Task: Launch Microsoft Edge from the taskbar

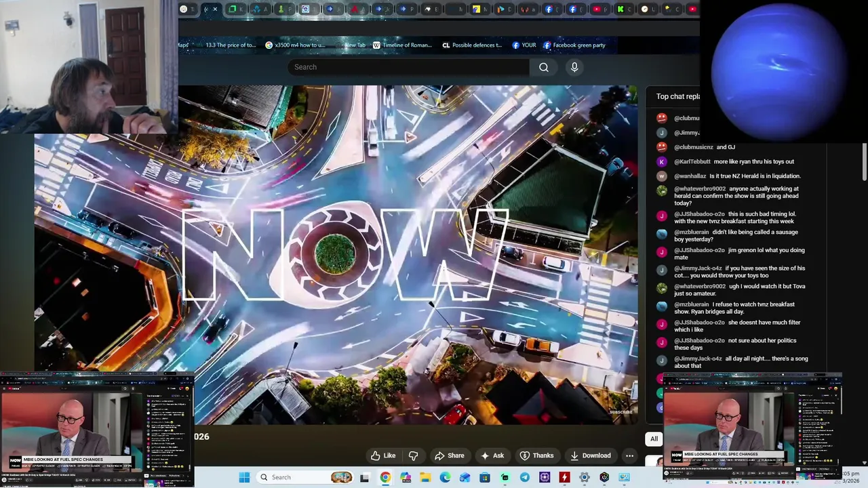Action: click(x=445, y=477)
